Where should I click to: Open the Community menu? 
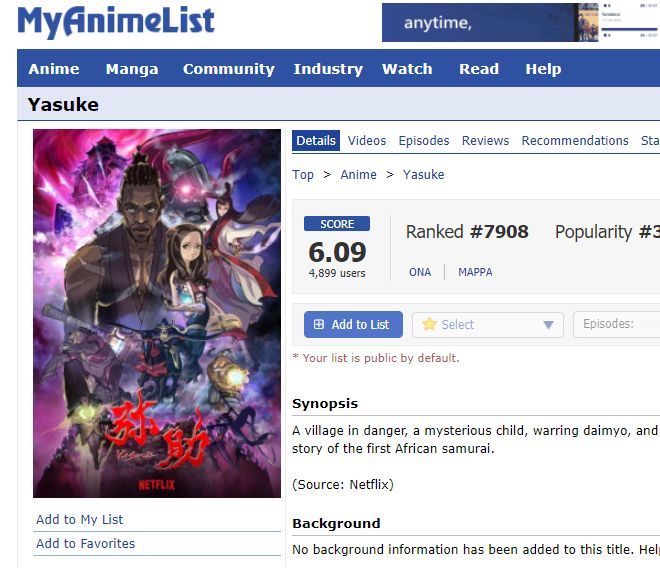click(x=229, y=69)
